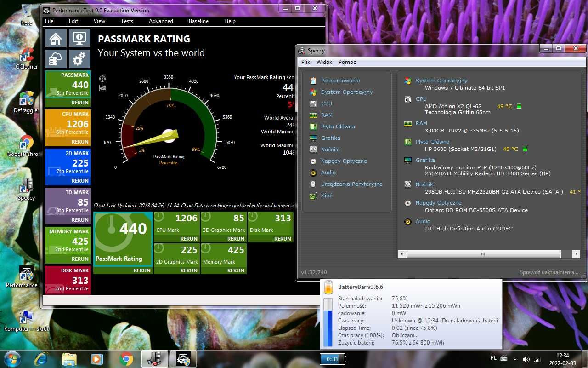Image resolution: width=588 pixels, height=368 pixels.
Task: Rerun 3D Mark in purple sidebar tile
Action: pyautogui.click(x=80, y=220)
